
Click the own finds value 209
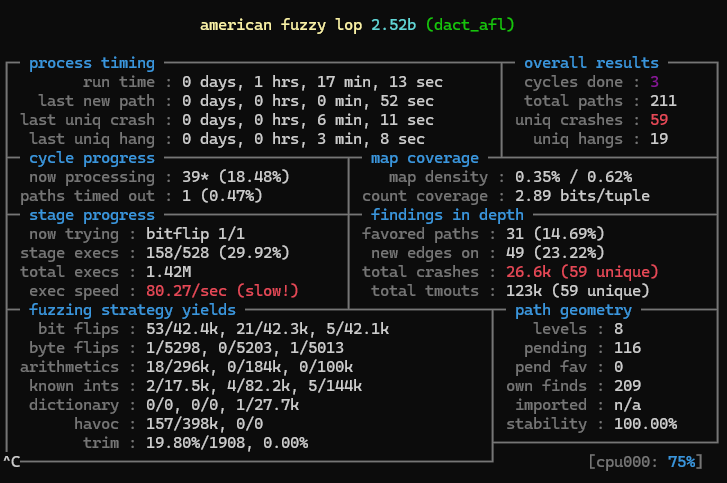click(x=627, y=386)
